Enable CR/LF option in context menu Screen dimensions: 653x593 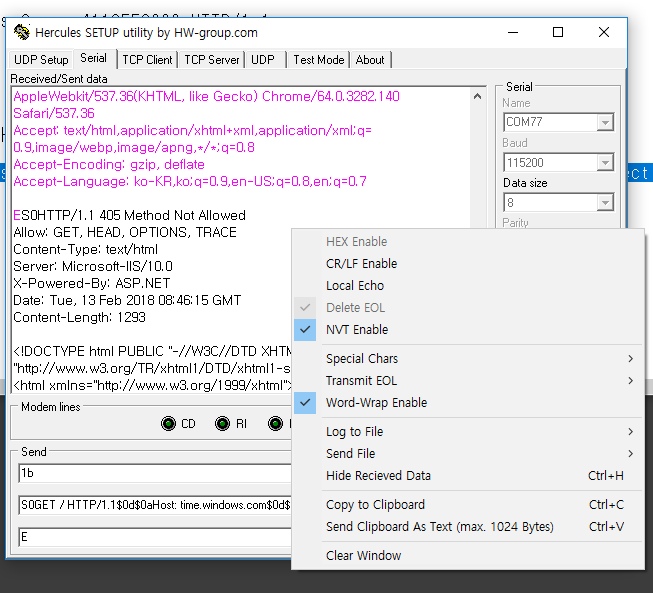point(468,264)
